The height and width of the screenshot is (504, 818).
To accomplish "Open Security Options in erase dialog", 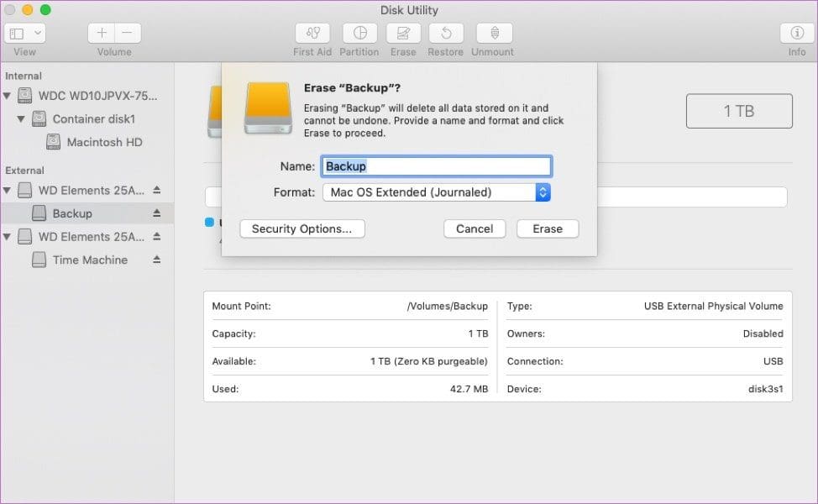I will point(302,229).
